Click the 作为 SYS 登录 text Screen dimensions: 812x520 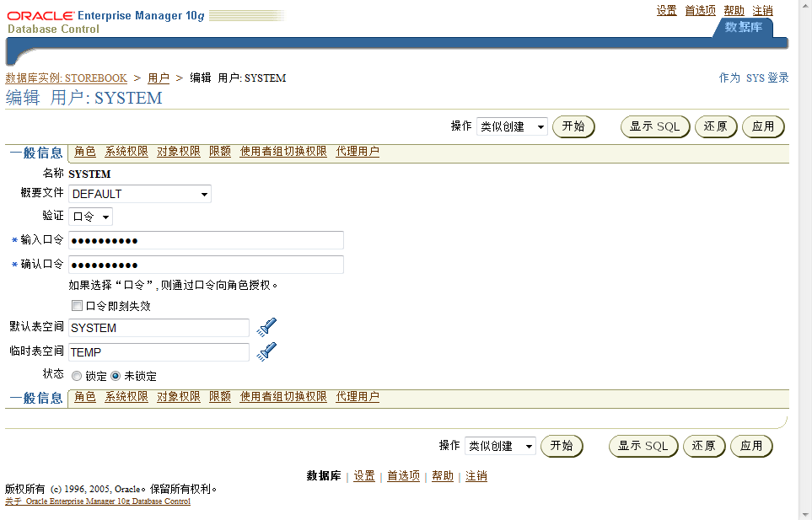tap(754, 78)
